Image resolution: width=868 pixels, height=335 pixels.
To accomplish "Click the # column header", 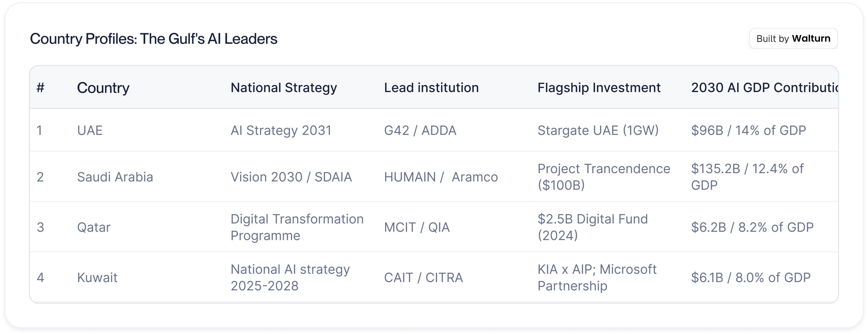I will click(x=40, y=88).
